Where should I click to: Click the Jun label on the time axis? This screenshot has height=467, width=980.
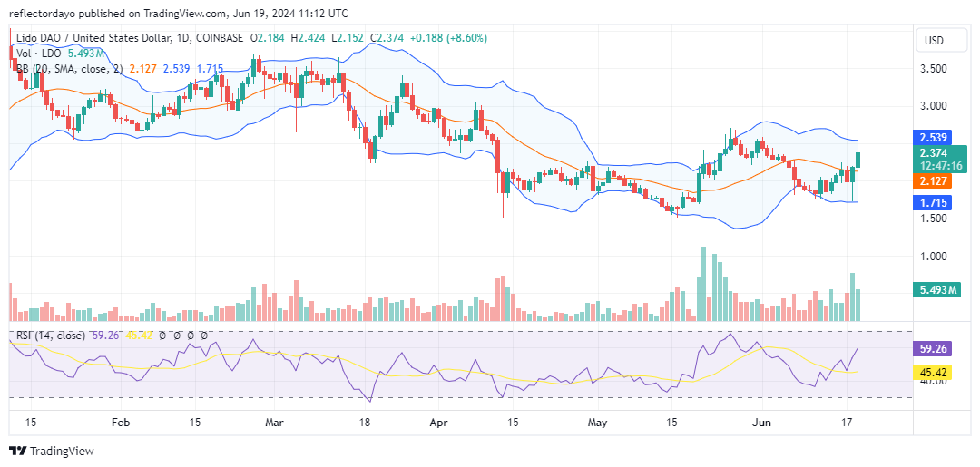click(762, 422)
